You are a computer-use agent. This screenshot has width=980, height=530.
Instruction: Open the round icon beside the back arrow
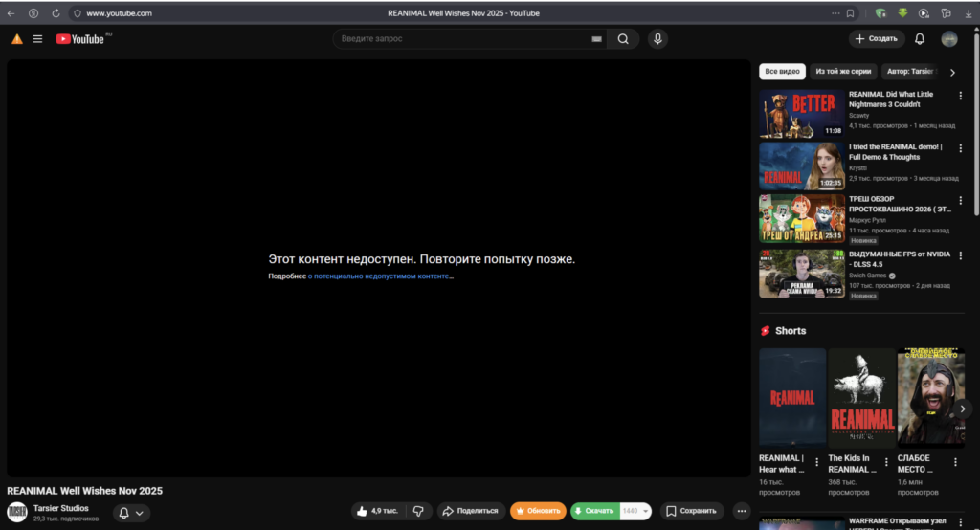33,13
